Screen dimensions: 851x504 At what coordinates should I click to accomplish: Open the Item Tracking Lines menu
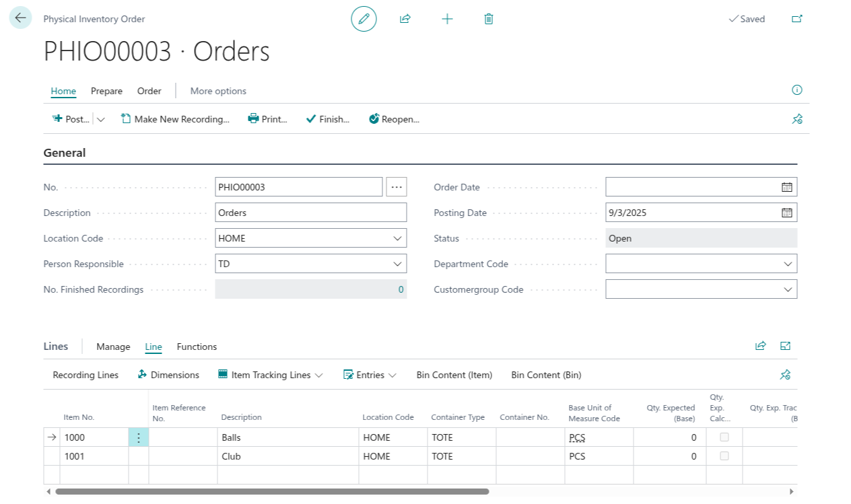pos(271,375)
